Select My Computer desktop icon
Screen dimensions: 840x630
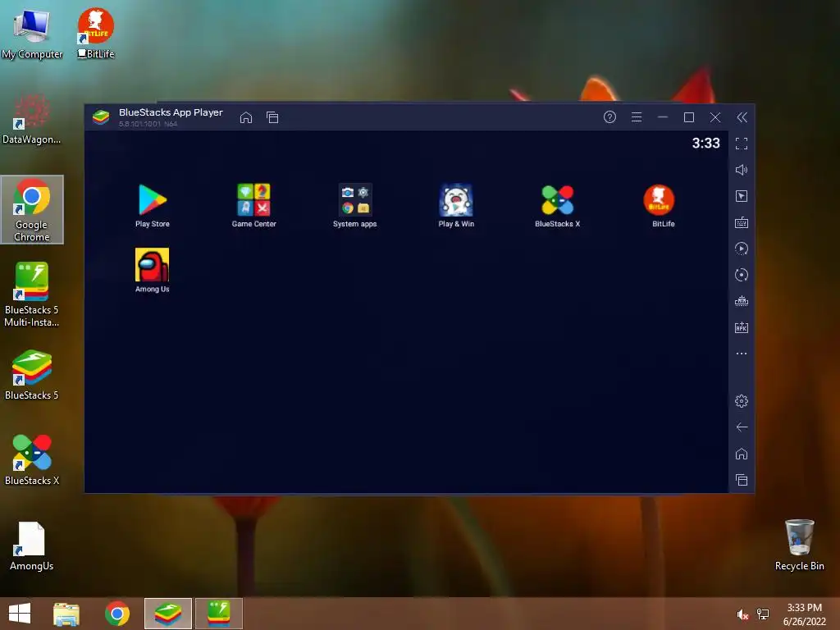point(32,34)
